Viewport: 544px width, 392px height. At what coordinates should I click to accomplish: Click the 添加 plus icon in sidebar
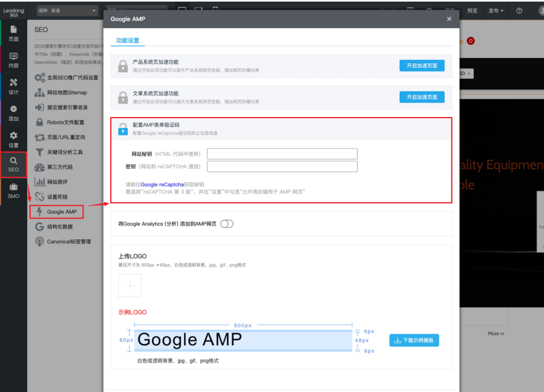[x=13, y=113]
